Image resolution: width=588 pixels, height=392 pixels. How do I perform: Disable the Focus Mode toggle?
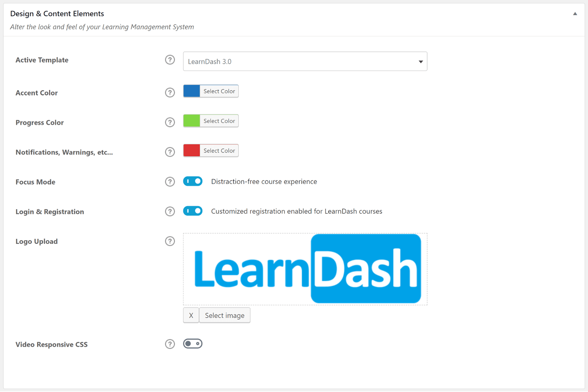click(x=193, y=181)
